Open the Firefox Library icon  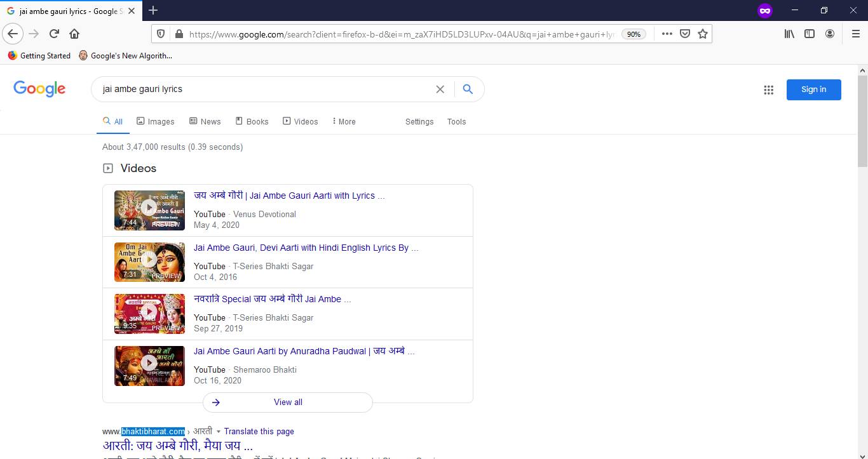[789, 34]
